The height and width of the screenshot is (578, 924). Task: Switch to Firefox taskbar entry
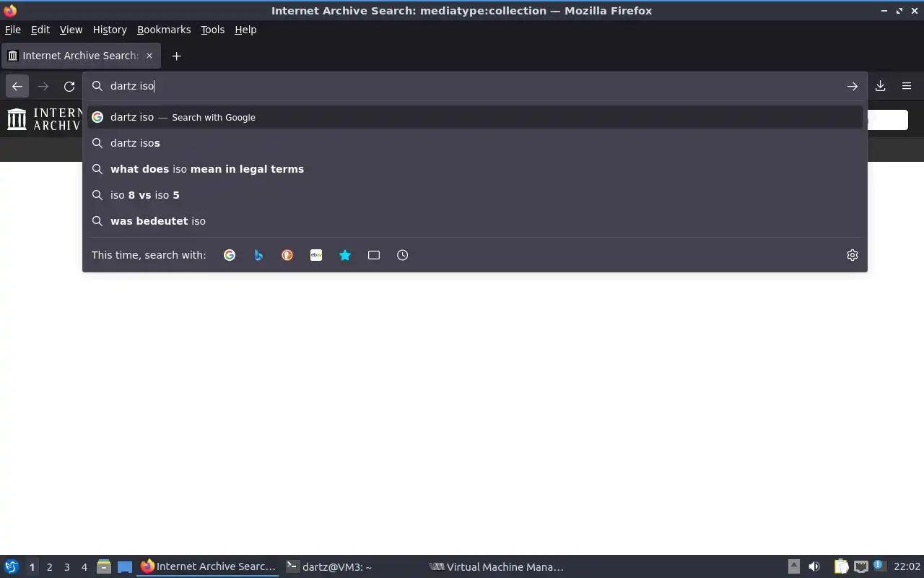click(208, 567)
